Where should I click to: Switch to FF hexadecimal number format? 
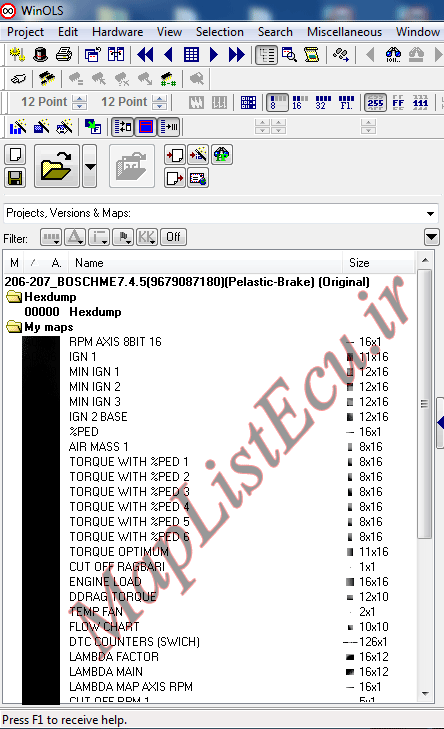(x=398, y=102)
